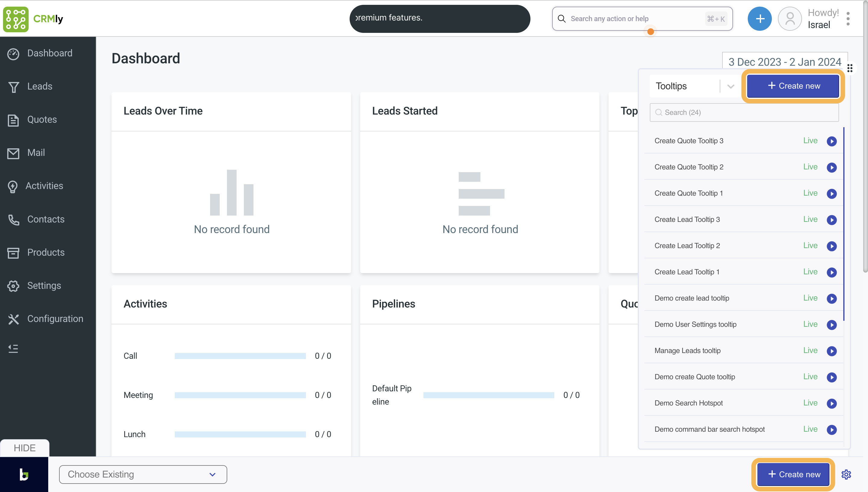
Task: Open Configuration in the sidebar
Action: pyautogui.click(x=55, y=319)
